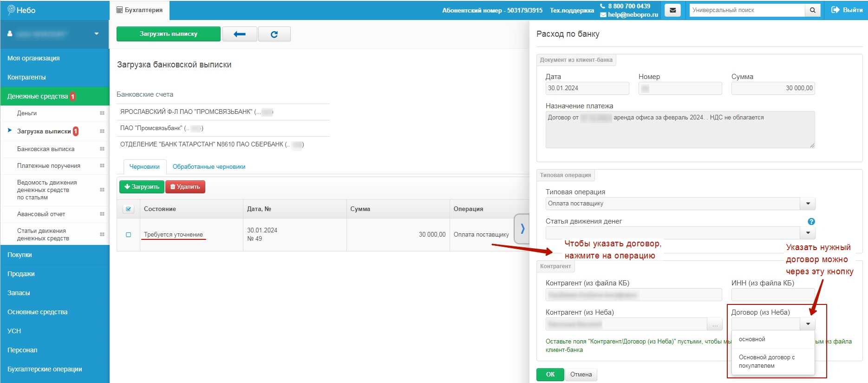
Task: Select ПАО Промсвязьбанк account row
Action: [223, 128]
